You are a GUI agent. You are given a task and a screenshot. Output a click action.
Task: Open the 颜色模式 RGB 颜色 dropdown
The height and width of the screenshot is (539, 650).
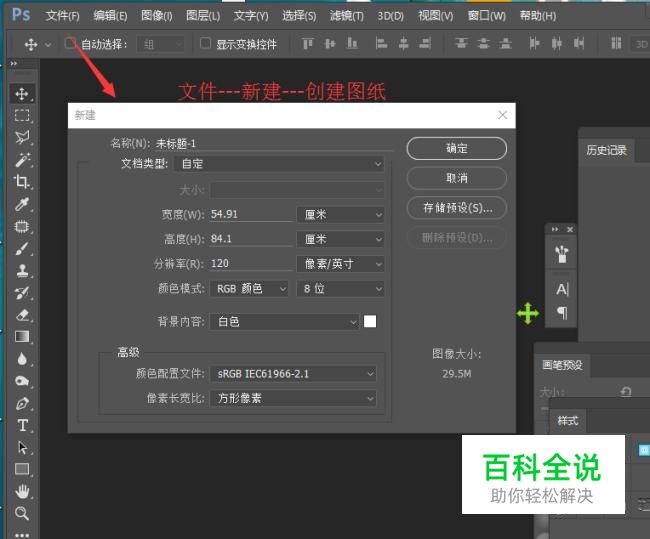[x=249, y=289]
